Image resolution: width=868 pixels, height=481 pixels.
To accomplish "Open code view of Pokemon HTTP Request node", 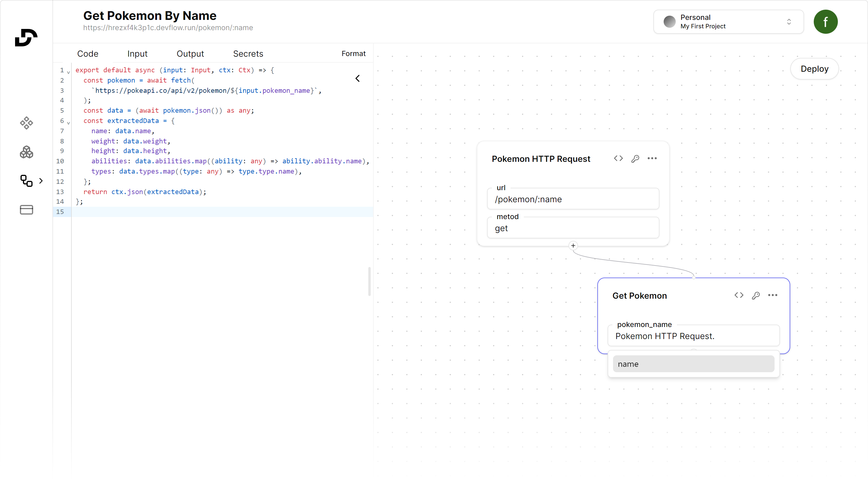I will [x=618, y=158].
